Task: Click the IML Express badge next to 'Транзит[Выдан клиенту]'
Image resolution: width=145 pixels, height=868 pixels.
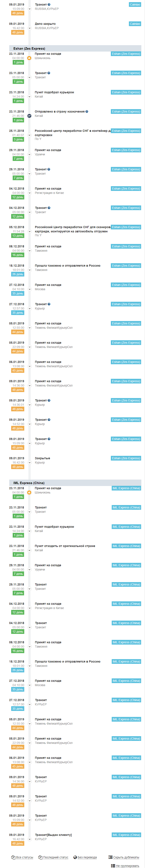Action: coord(126,834)
